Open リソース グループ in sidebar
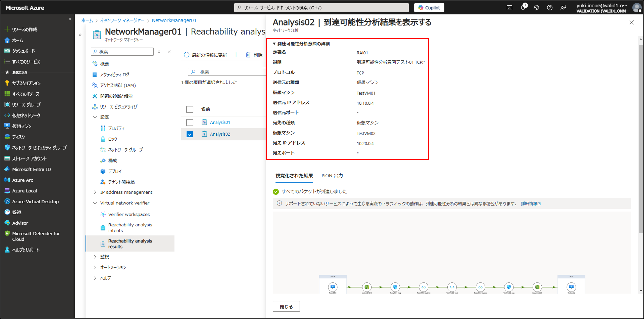 pyautogui.click(x=26, y=105)
